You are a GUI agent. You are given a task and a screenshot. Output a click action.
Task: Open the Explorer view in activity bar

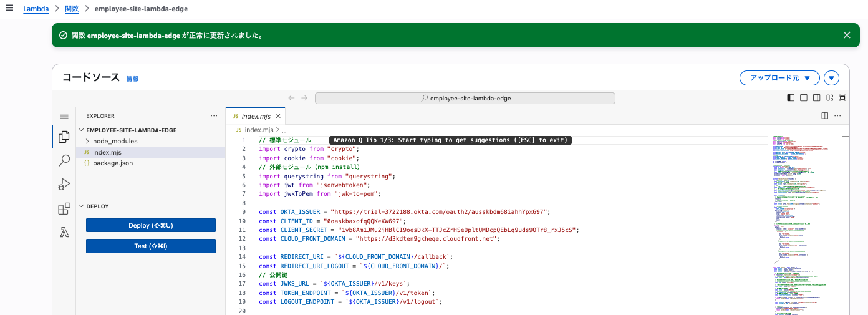[64, 137]
